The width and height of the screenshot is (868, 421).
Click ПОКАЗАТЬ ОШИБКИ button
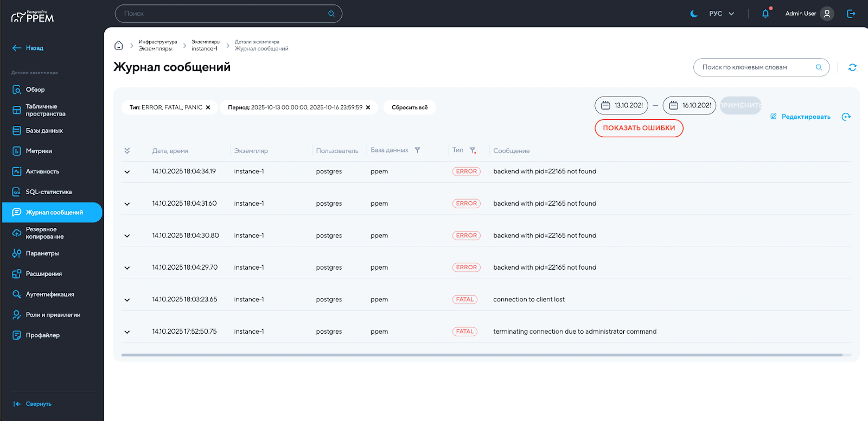[639, 128]
